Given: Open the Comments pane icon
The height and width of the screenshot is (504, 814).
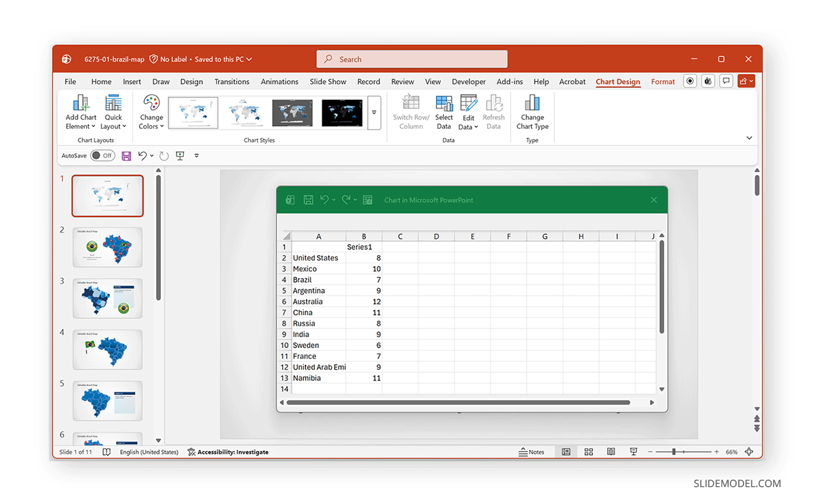Looking at the screenshot, I should (726, 81).
